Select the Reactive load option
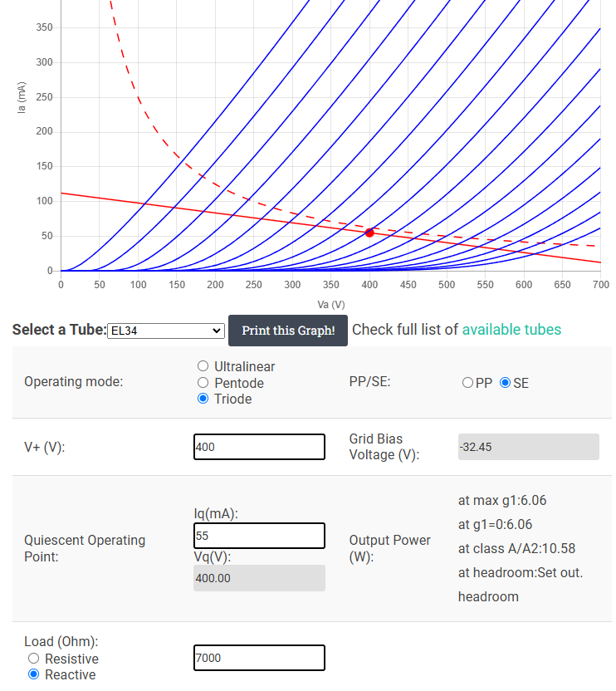The image size is (616, 691). click(x=34, y=674)
